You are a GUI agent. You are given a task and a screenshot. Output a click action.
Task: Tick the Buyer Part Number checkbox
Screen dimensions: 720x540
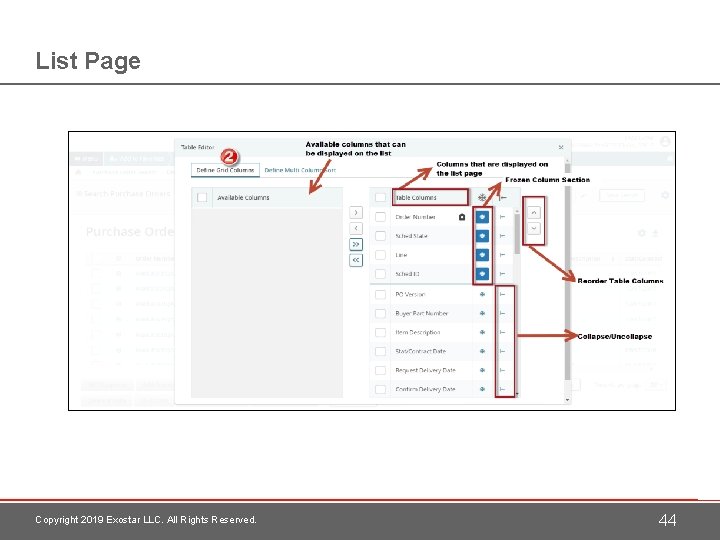[380, 313]
